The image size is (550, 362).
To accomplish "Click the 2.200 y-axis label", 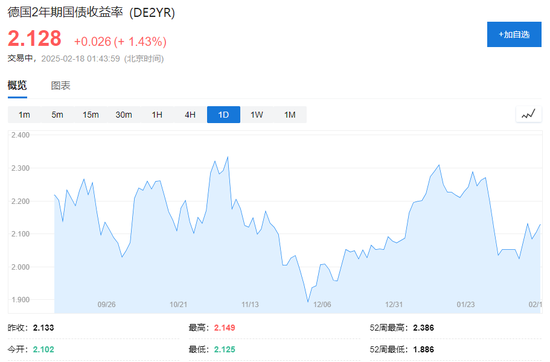I will click(20, 201).
